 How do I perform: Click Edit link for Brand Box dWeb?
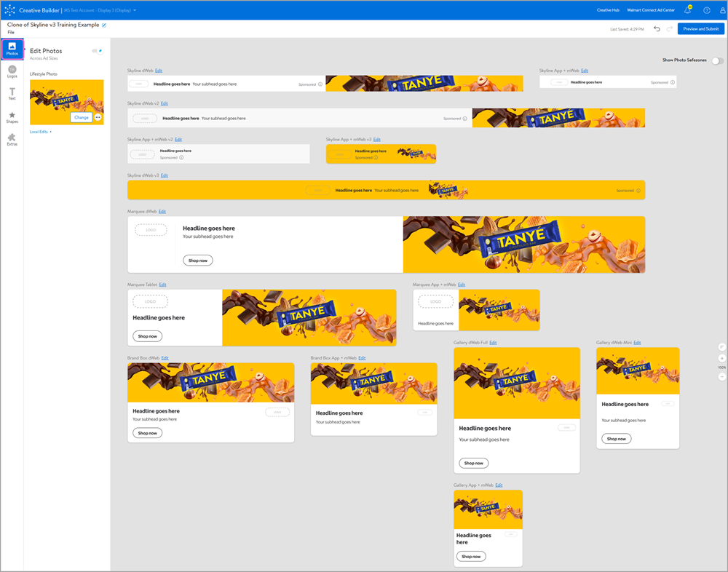tap(165, 358)
